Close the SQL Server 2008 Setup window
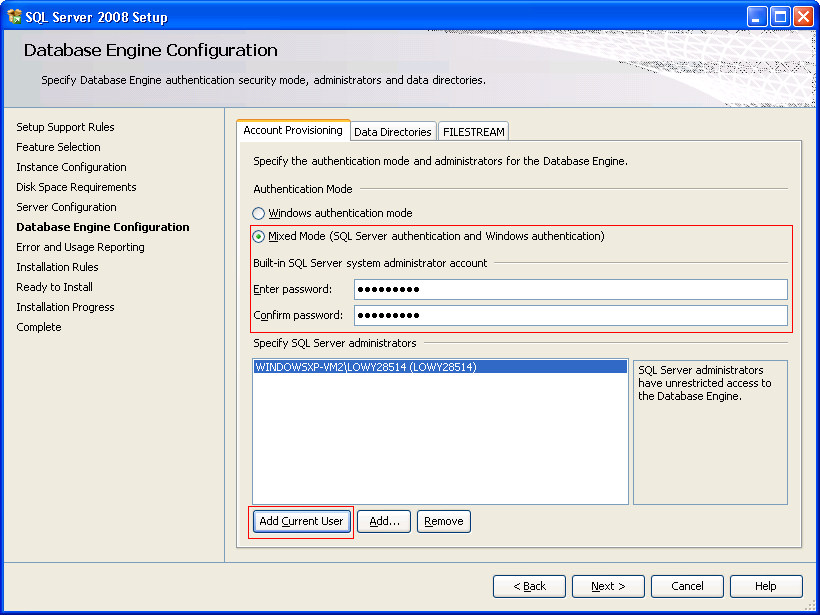The image size is (820, 615). click(803, 17)
